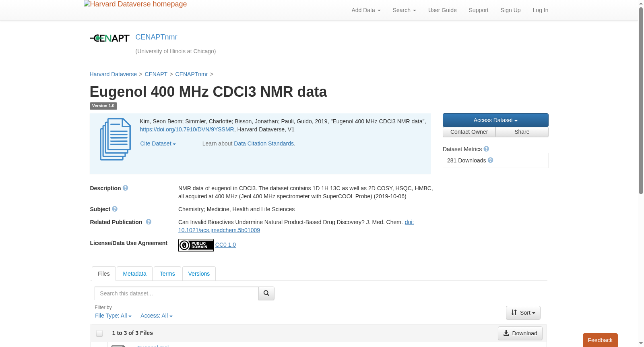Go to Harvard Dataverse breadcrumb
This screenshot has width=644, height=347.
click(113, 75)
